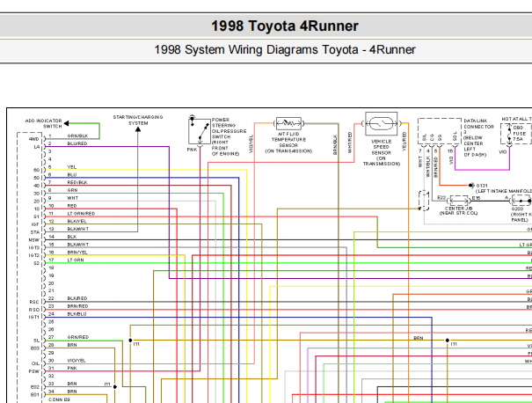Click the A/T fluid temperature sensor resistor symbol
Image resolution: width=532 pixels, height=403 pixels.
click(288, 123)
